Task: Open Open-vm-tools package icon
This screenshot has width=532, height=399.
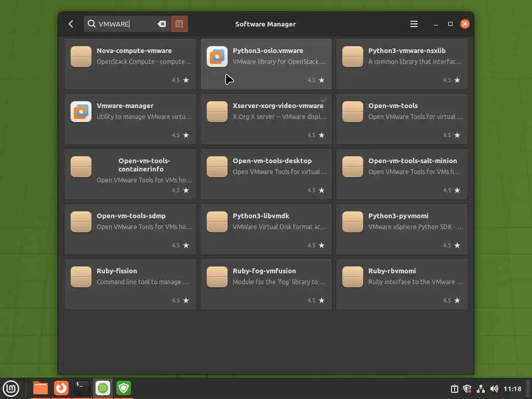Action: pos(353,112)
